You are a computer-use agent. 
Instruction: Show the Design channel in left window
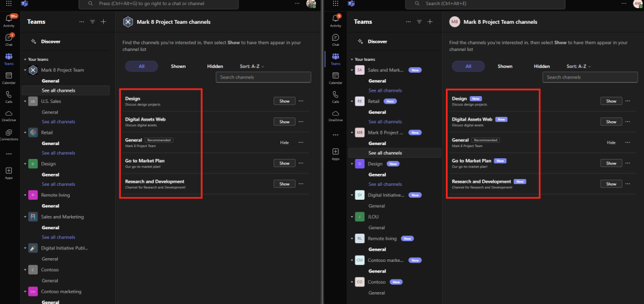tap(285, 101)
